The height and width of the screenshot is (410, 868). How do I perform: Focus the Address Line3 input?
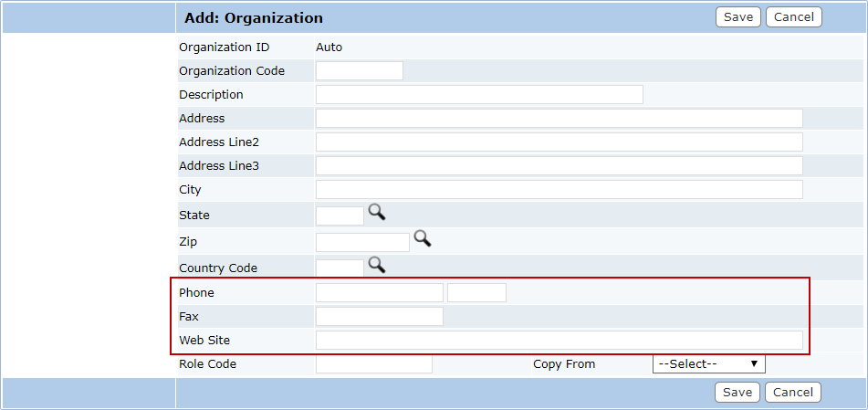pos(559,165)
